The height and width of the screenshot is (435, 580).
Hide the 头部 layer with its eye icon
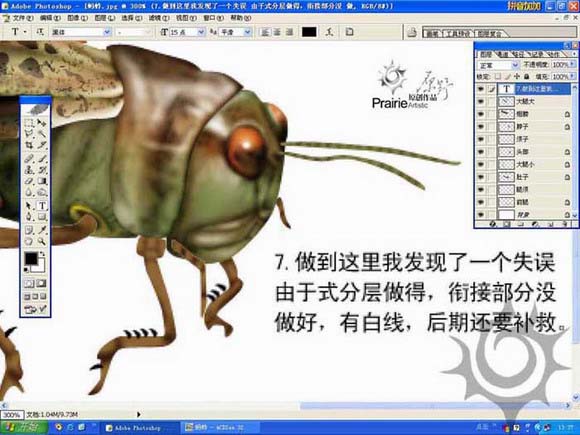pyautogui.click(x=480, y=152)
